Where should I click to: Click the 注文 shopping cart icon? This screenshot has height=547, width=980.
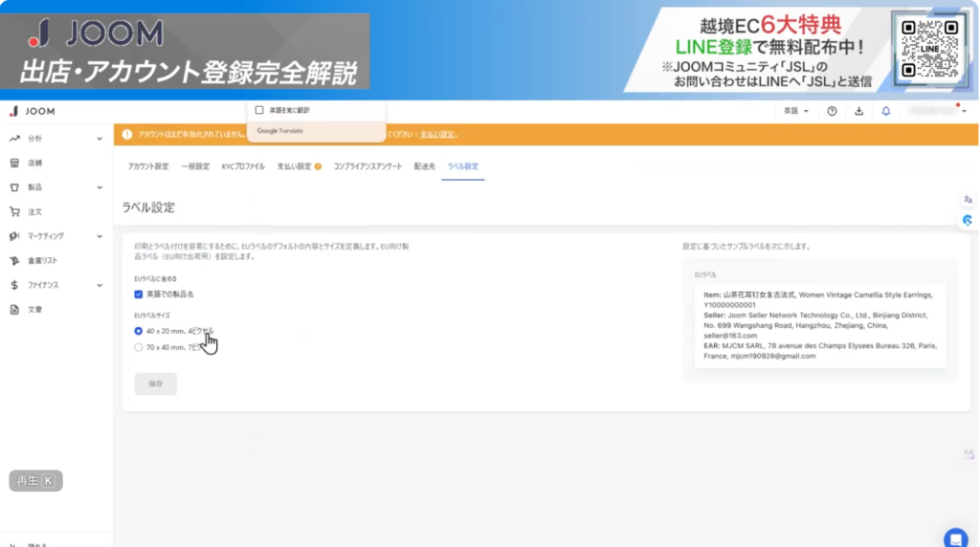14,211
